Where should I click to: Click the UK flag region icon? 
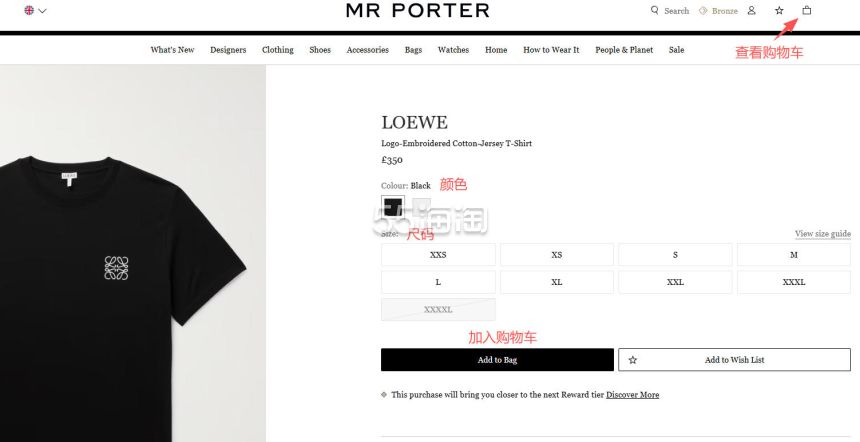click(x=29, y=10)
